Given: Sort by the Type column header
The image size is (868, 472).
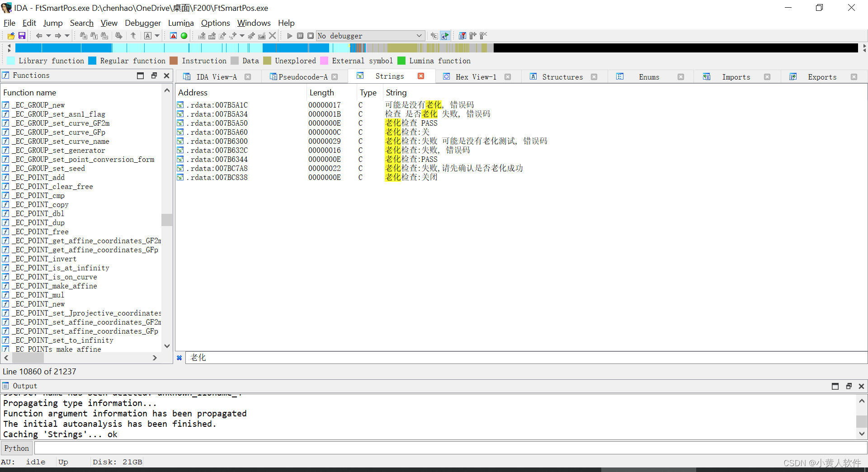Looking at the screenshot, I should tap(368, 93).
